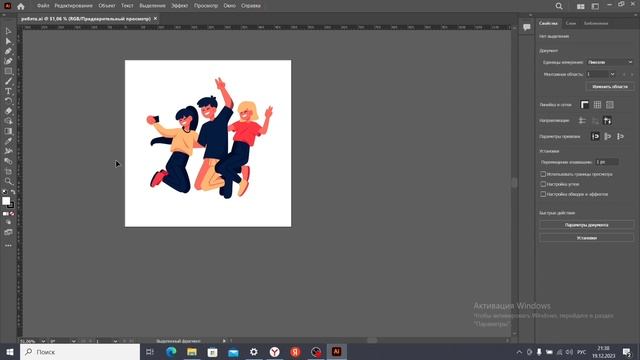Click the keyboard increment input field

pos(607,162)
